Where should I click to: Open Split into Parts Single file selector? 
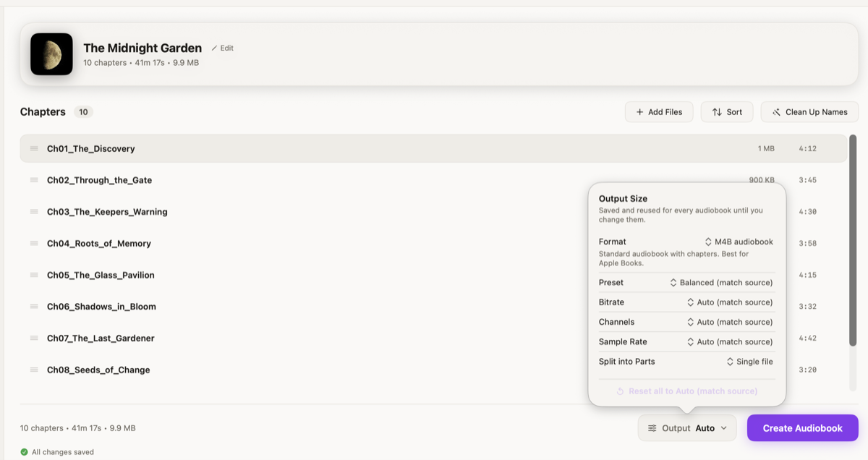[x=749, y=362]
